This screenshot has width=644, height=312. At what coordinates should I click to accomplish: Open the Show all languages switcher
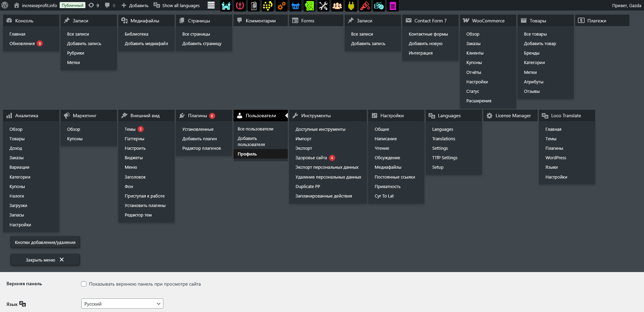pos(177,5)
